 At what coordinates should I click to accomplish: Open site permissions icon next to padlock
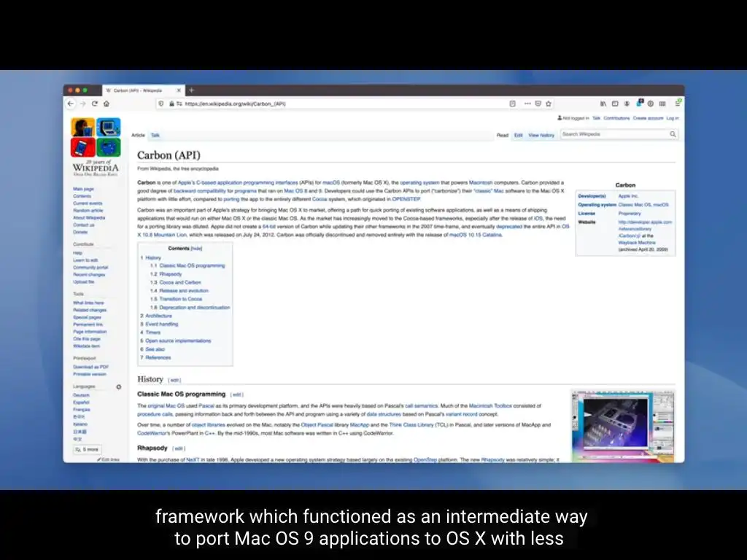tap(179, 104)
